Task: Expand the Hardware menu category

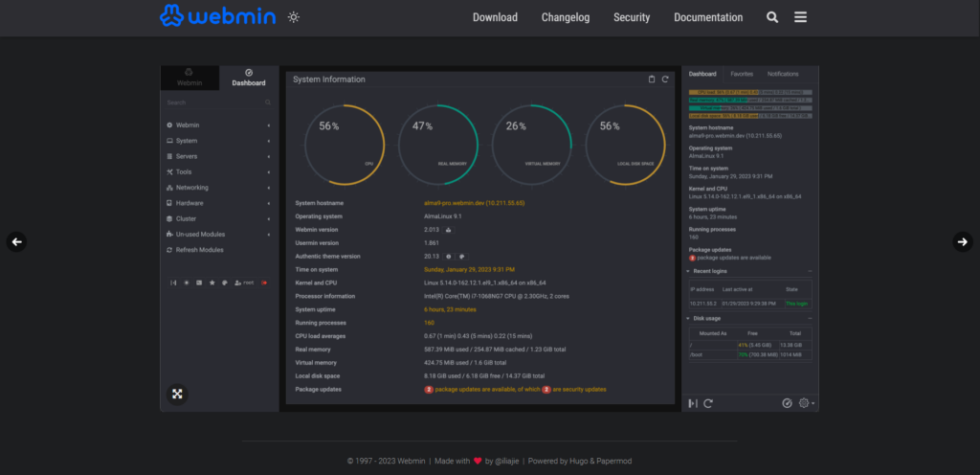Action: coord(218,203)
